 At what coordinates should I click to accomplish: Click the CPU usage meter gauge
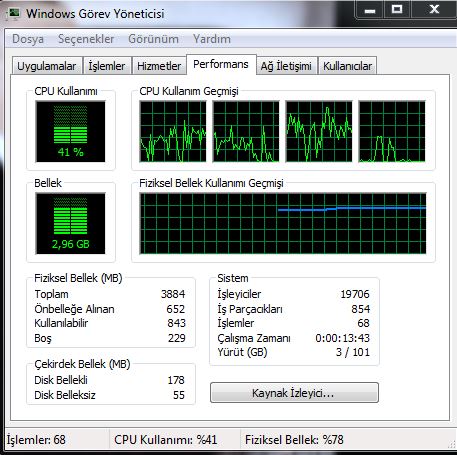[70, 132]
